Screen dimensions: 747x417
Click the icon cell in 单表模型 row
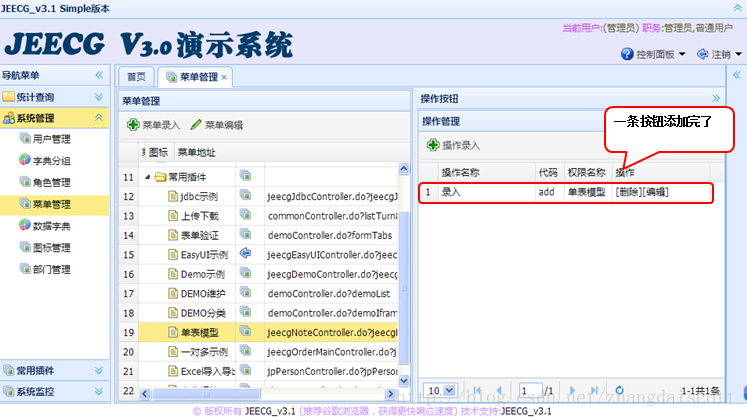(245, 331)
